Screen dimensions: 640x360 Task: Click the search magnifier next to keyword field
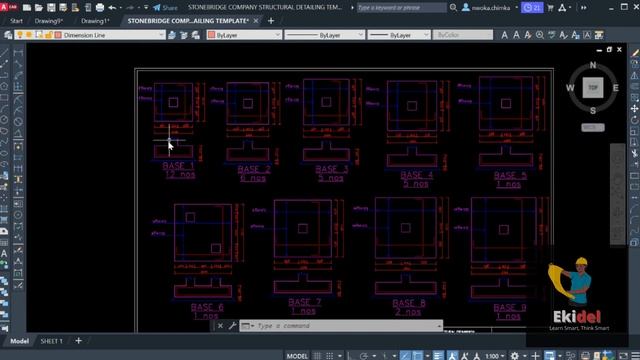[x=453, y=7]
